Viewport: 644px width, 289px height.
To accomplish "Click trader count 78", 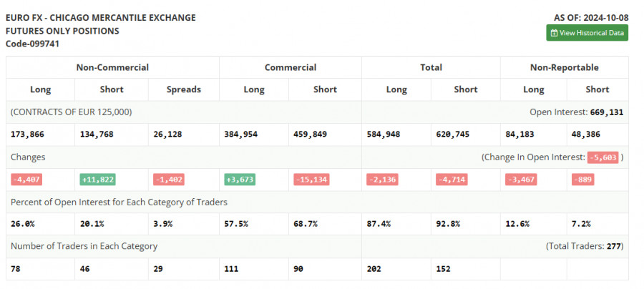I will (16, 269).
